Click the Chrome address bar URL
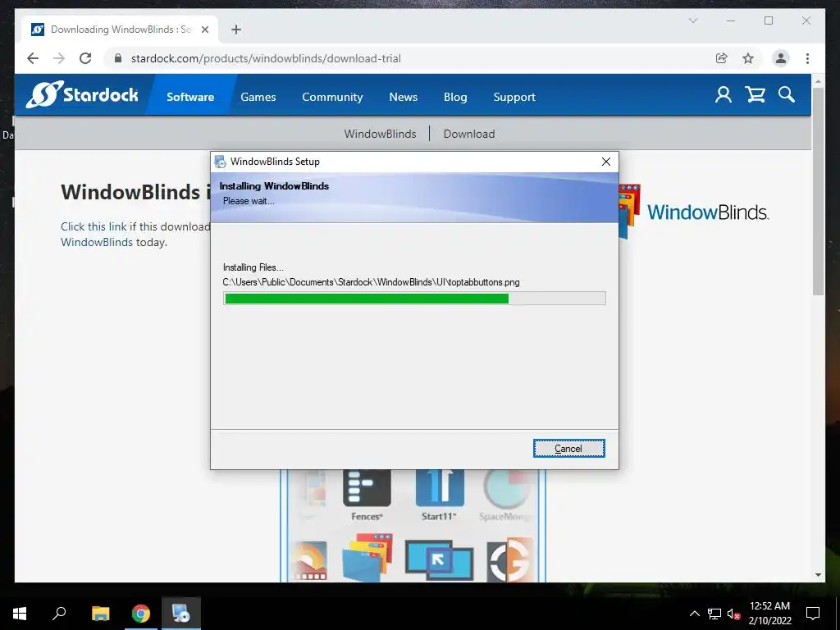Viewport: 840px width, 630px height. (x=266, y=58)
